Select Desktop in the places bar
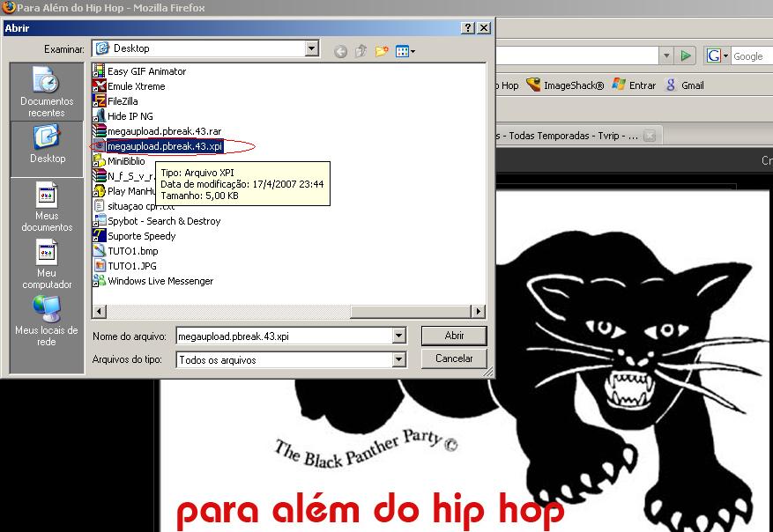 pyautogui.click(x=47, y=149)
